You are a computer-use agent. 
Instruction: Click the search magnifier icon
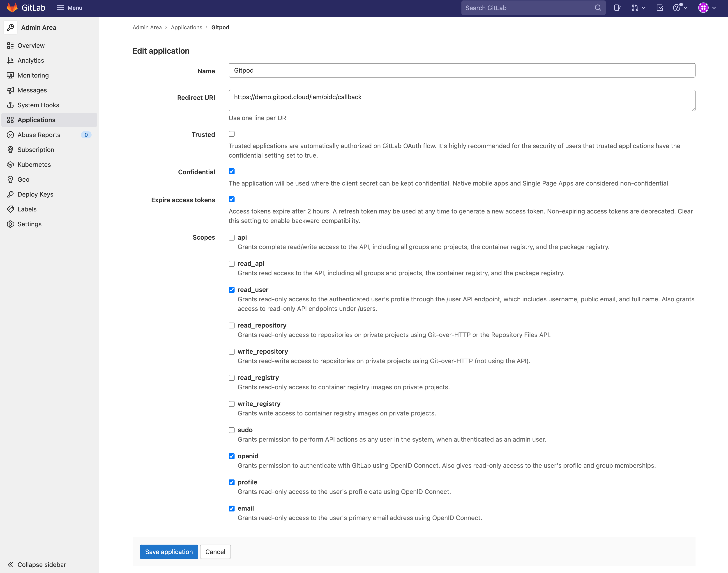tap(598, 8)
